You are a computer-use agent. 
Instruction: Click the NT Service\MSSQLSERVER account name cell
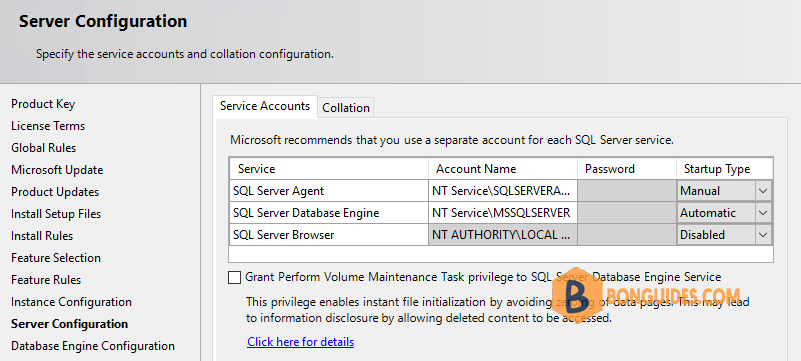[503, 213]
